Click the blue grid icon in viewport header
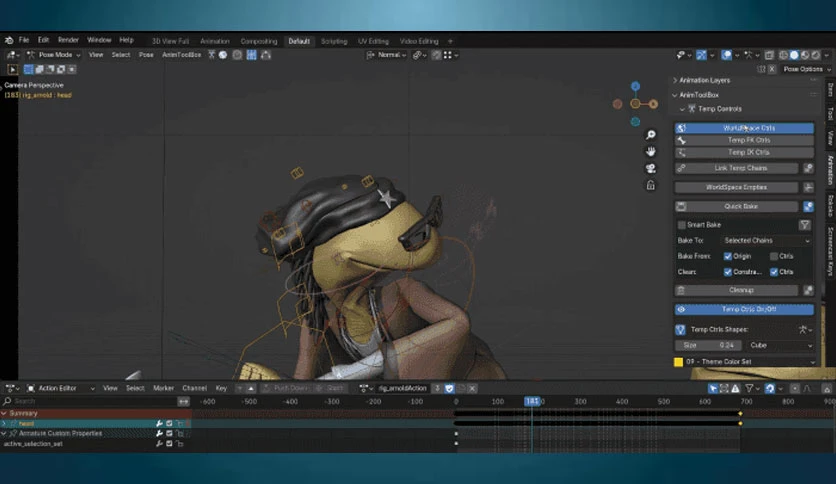Viewport: 836px width, 484px height. [251, 55]
